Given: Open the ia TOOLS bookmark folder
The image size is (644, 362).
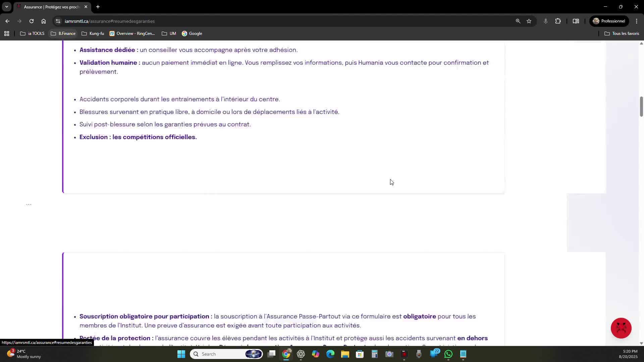Looking at the screenshot, I should point(32,34).
